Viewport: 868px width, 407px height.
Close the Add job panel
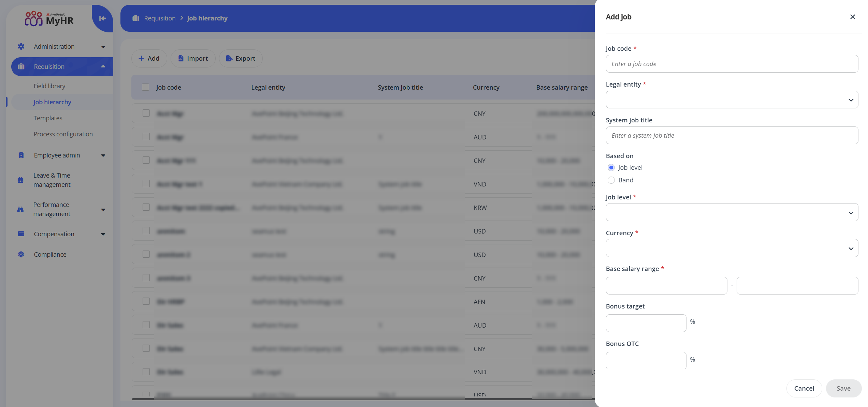click(853, 17)
